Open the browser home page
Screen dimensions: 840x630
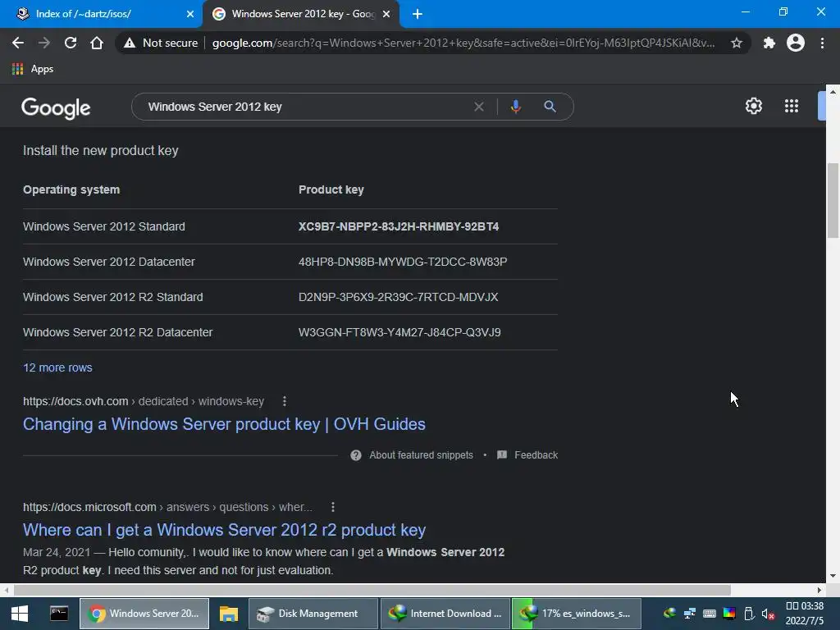[x=97, y=43]
